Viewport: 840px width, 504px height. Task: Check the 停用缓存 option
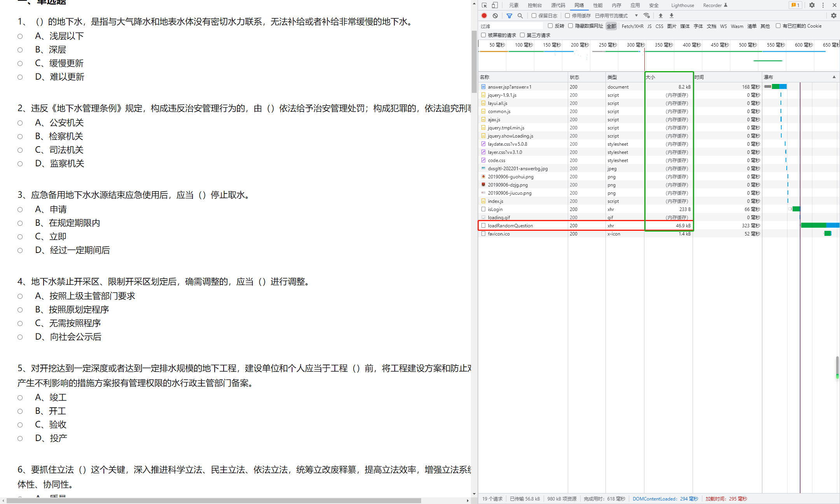pyautogui.click(x=567, y=16)
